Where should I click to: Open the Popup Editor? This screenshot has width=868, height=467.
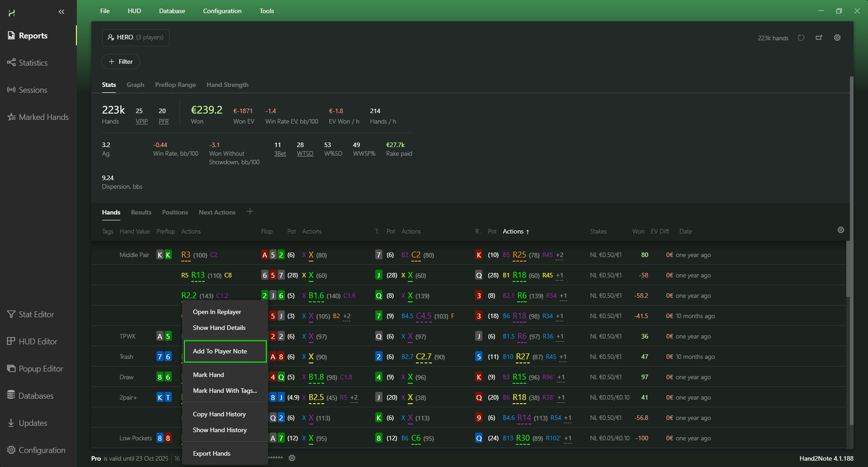pyautogui.click(x=41, y=369)
